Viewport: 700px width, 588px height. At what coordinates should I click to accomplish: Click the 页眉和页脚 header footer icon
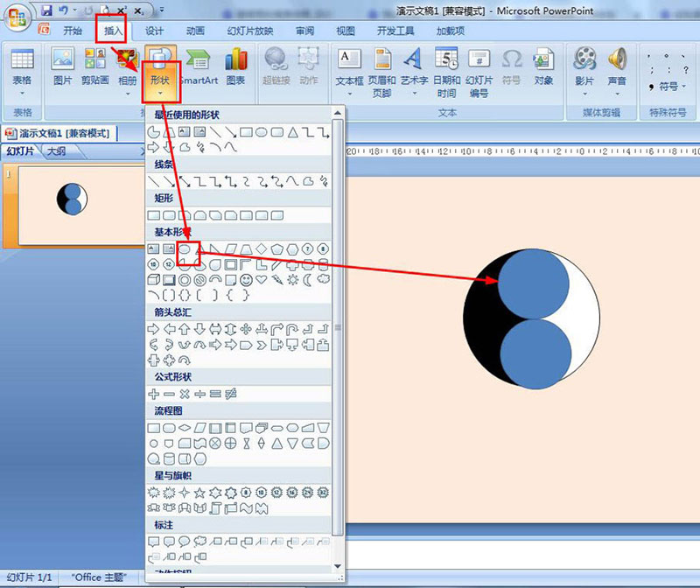pyautogui.click(x=382, y=73)
